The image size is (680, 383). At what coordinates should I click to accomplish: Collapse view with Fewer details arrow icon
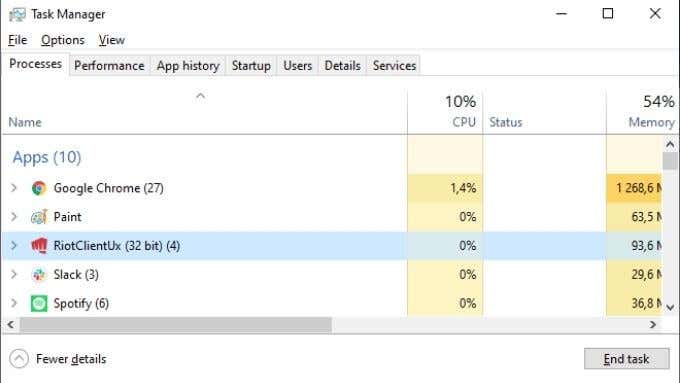[x=19, y=359]
